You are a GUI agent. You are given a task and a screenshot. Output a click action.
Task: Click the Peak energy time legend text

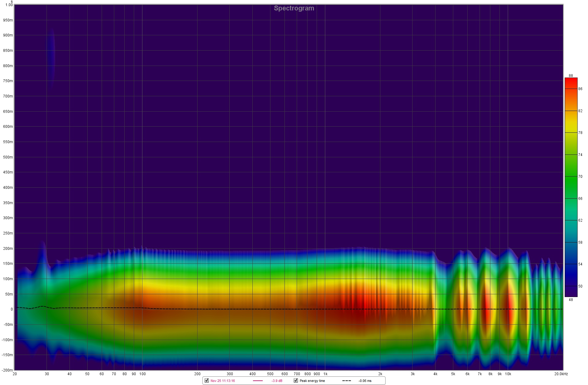tap(312, 381)
